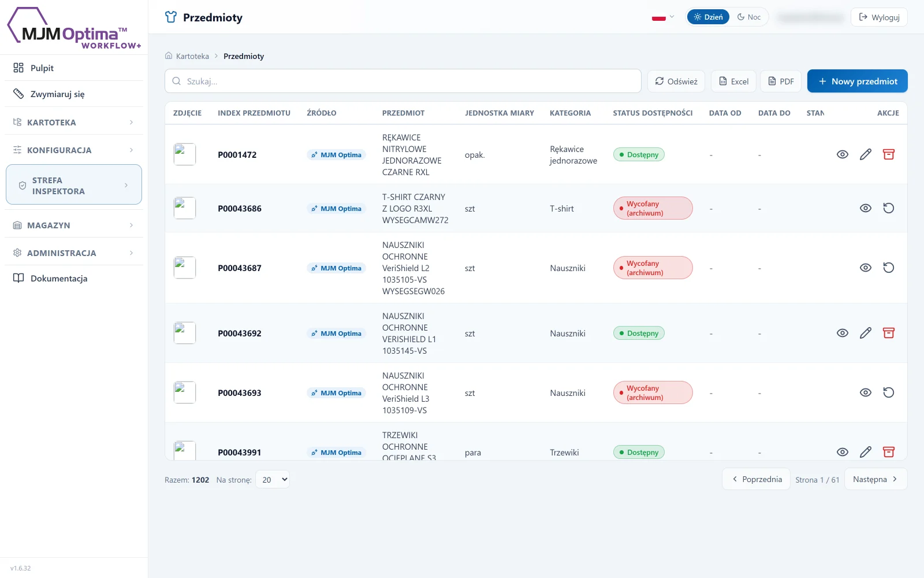The image size is (924, 578).
Task: Open Dokumentacja from the sidebar
Action: tap(74, 279)
